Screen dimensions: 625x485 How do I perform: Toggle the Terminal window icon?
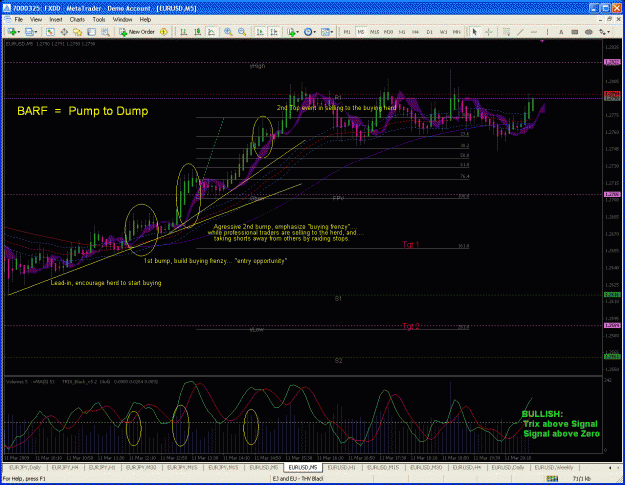tap(92, 32)
